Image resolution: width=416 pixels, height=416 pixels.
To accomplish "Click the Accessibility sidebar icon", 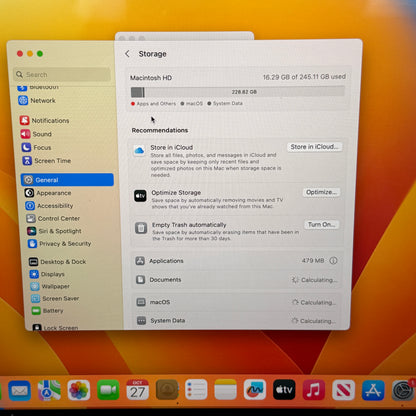I will (30, 206).
